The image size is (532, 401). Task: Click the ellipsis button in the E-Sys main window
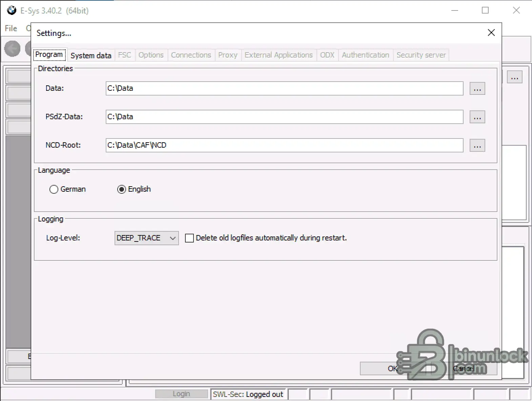[515, 77]
